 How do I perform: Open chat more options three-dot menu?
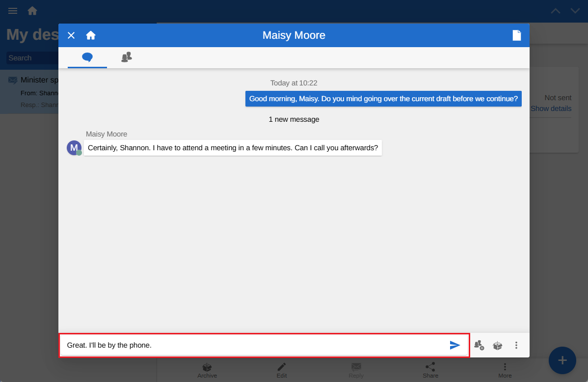516,345
